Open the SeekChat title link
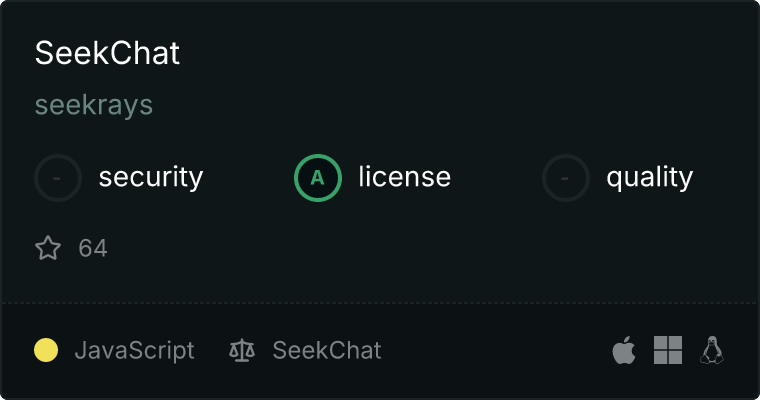 (107, 53)
